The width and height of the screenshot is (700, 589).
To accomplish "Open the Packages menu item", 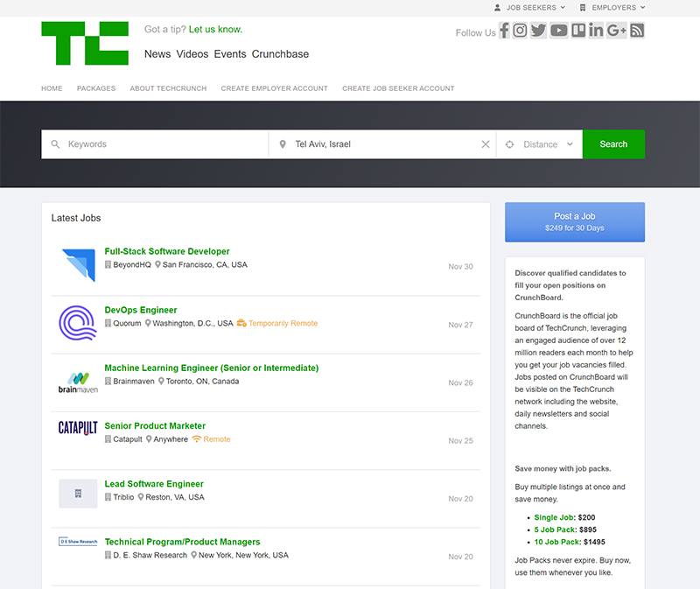I will click(x=96, y=88).
